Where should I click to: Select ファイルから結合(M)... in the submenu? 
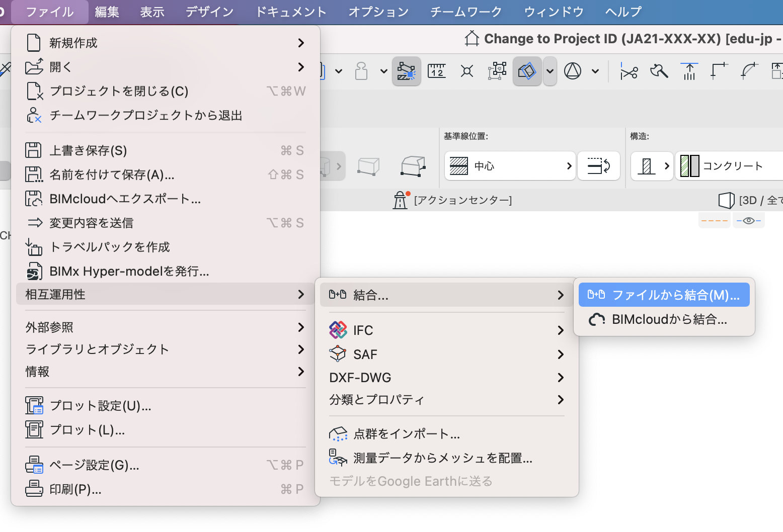pos(664,295)
